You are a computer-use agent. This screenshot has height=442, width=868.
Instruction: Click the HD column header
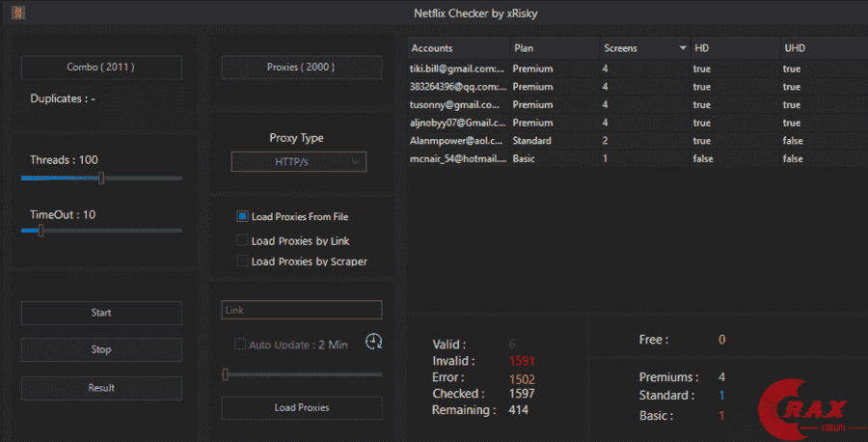point(733,48)
